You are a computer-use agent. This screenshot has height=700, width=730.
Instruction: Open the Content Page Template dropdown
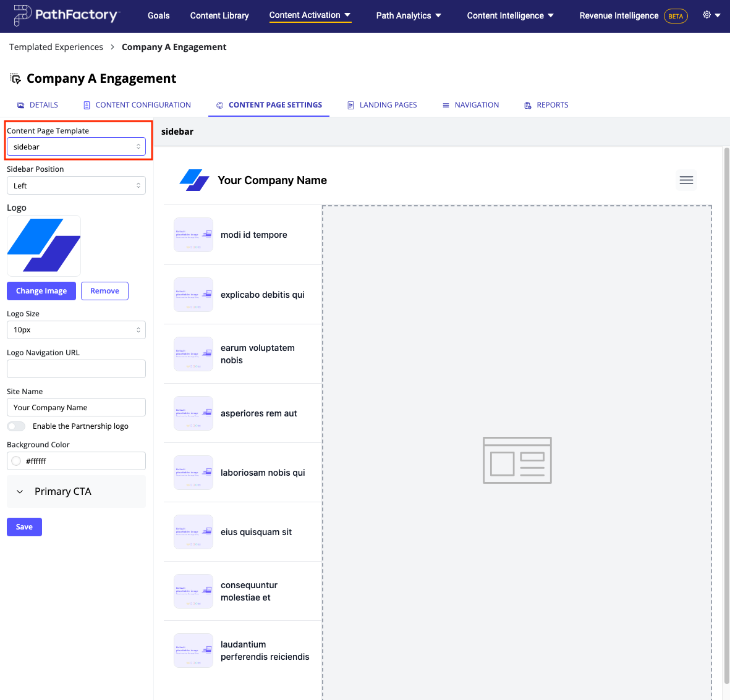[x=76, y=146]
